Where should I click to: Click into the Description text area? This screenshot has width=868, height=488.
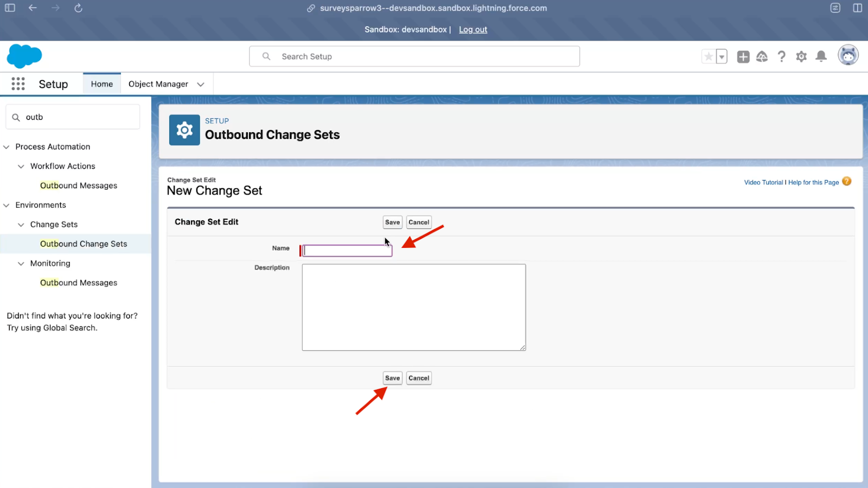(413, 307)
